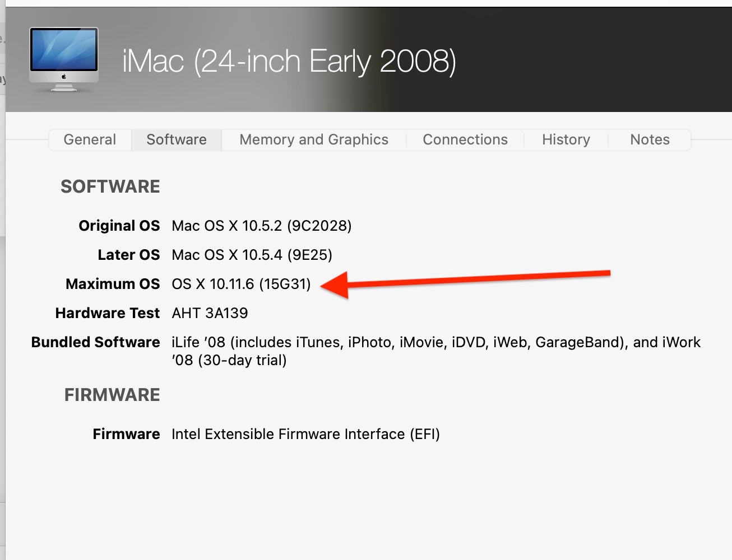Click the Intel Extensible Firmware Interface text
This screenshot has width=732, height=560.
pos(305,434)
